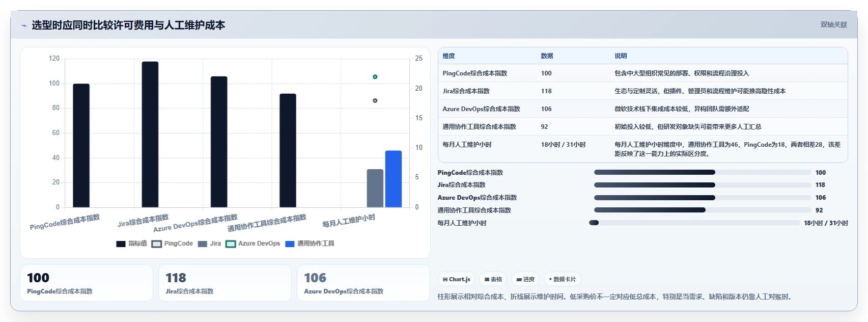Click the Jira综合成本指数 progress bar
Screen dimensions: 868x322
(x=703, y=185)
